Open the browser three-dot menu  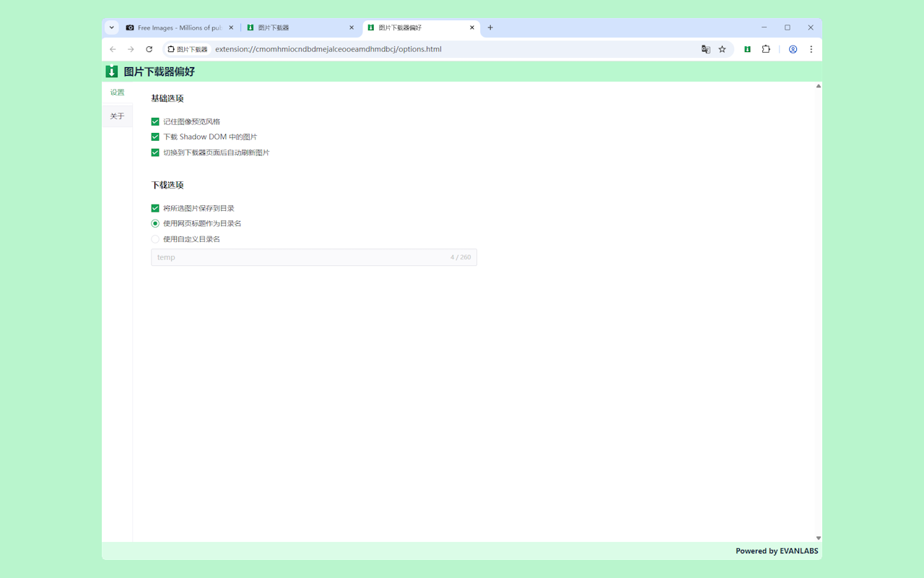[811, 49]
